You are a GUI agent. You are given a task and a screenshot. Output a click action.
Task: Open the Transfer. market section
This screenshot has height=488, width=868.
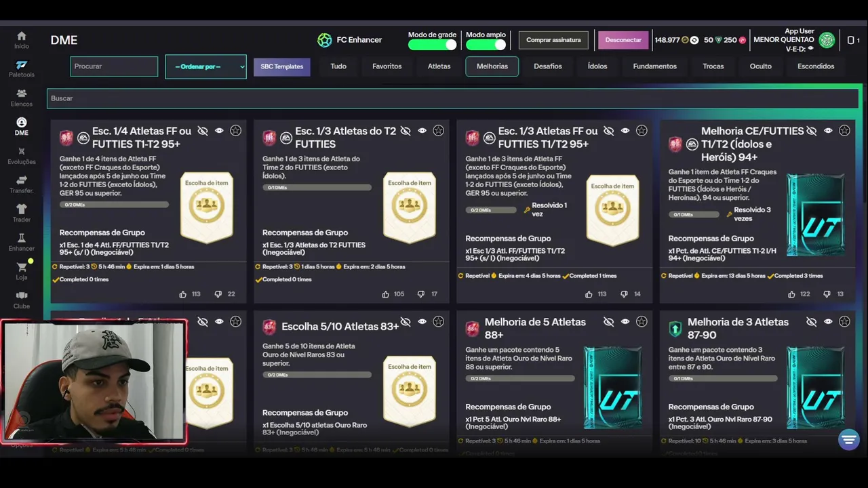point(22,185)
